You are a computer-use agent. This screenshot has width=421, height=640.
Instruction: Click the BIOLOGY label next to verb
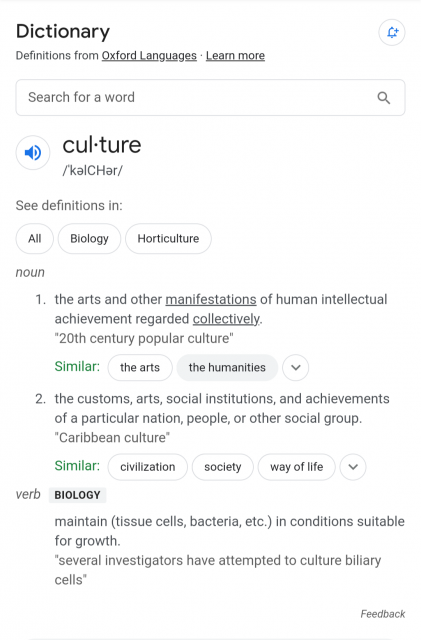click(x=78, y=495)
